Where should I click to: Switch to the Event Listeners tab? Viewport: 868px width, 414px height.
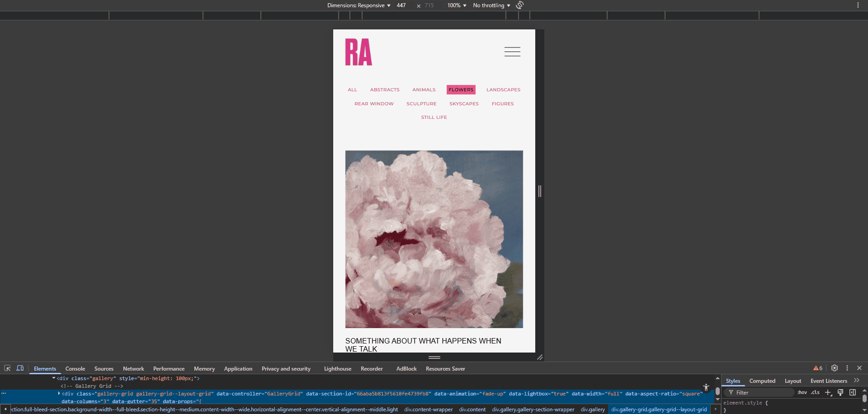point(829,381)
